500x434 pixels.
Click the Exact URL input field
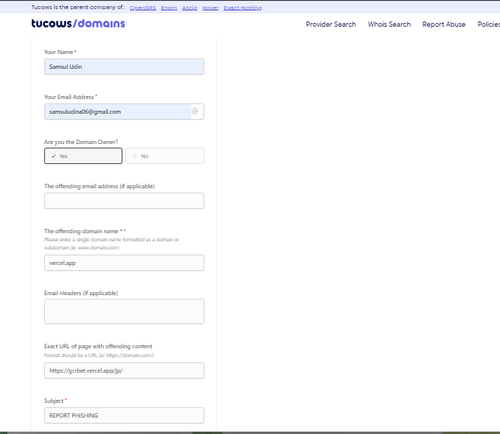[x=124, y=370]
